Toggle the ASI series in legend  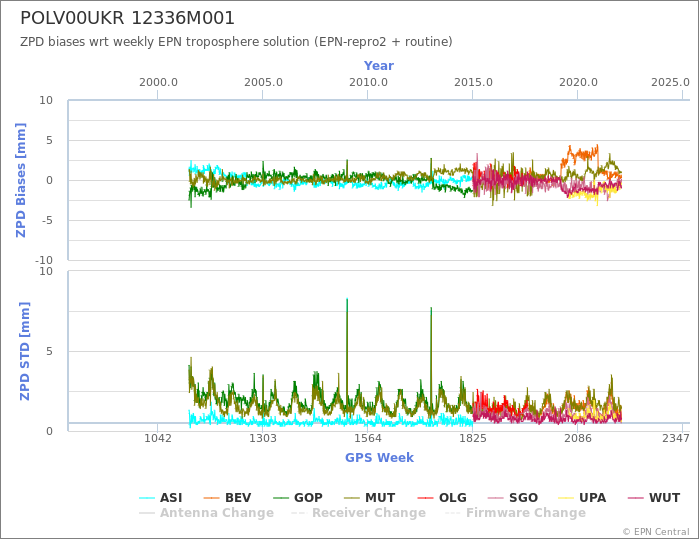point(161,498)
